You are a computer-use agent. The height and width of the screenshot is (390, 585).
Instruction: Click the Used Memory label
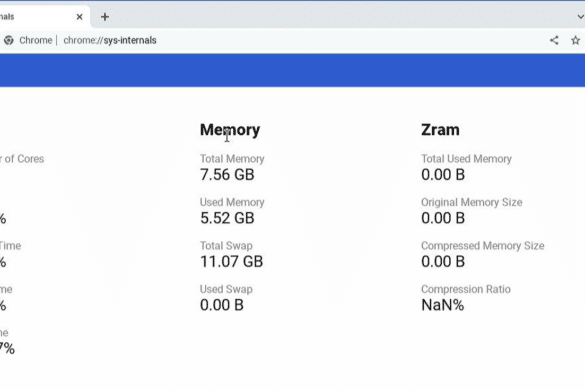pos(232,202)
